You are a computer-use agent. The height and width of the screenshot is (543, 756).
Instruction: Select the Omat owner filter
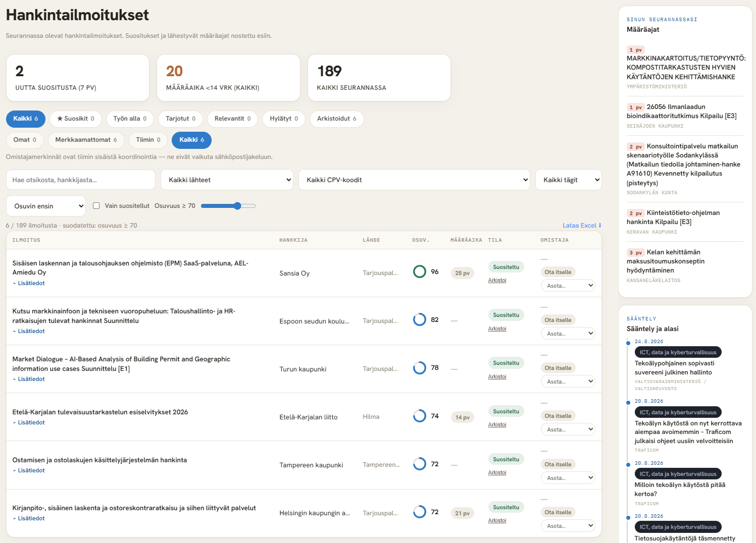[25, 140]
